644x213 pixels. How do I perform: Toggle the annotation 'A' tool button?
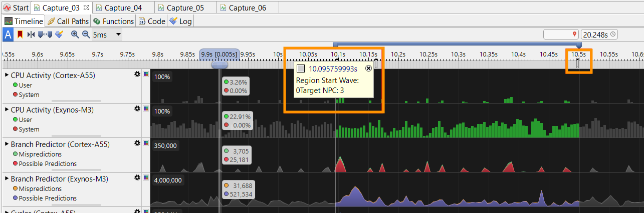[8, 34]
